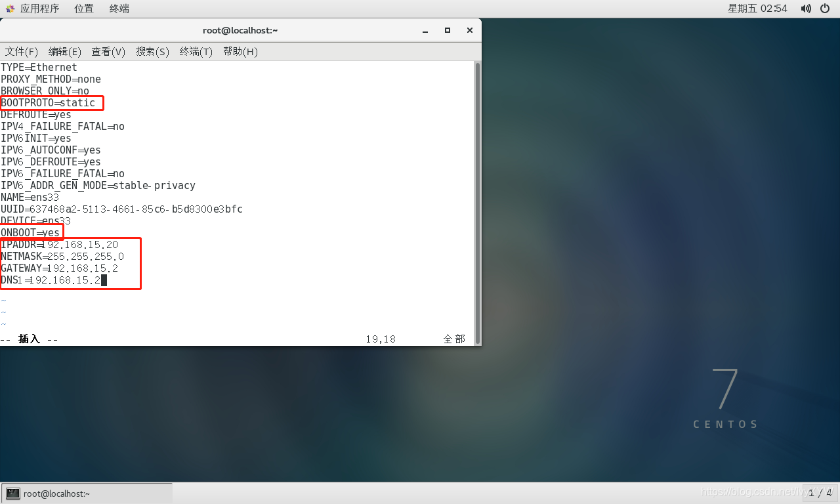The height and width of the screenshot is (504, 840).
Task: Click the line IPV4_FAILURE_FATAL=no
Action: click(x=62, y=127)
